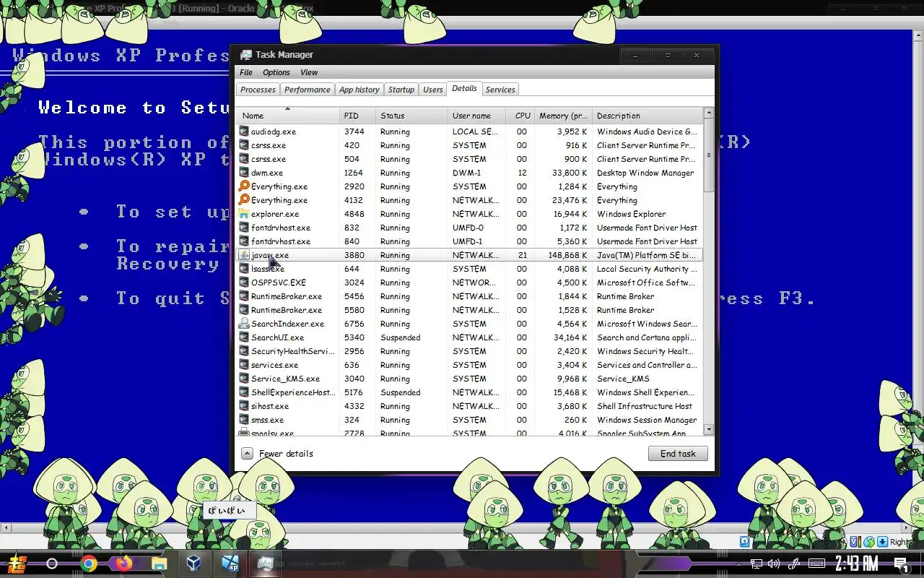Open the View menu in Task Manager
924x578 pixels.
(x=309, y=72)
